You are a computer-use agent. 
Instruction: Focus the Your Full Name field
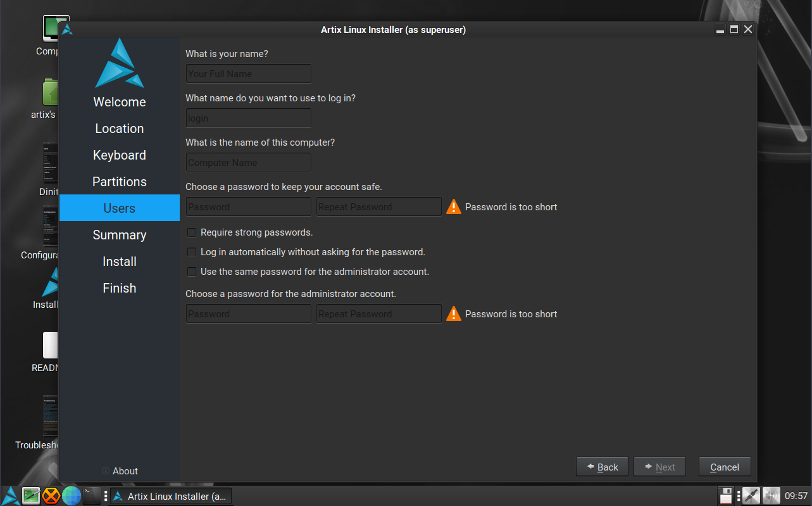click(248, 73)
